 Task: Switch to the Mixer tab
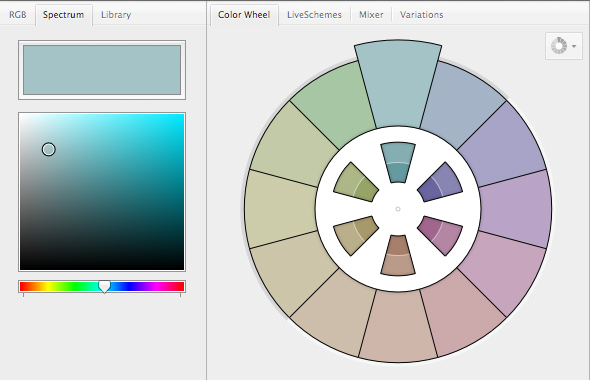(x=371, y=15)
